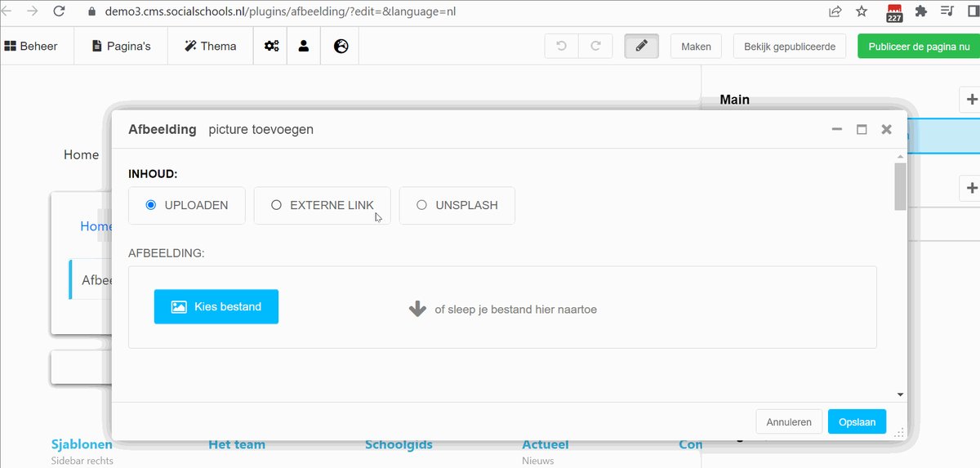The width and height of the screenshot is (980, 468).
Task: Open the Pagina's menu
Action: pyautogui.click(x=121, y=46)
